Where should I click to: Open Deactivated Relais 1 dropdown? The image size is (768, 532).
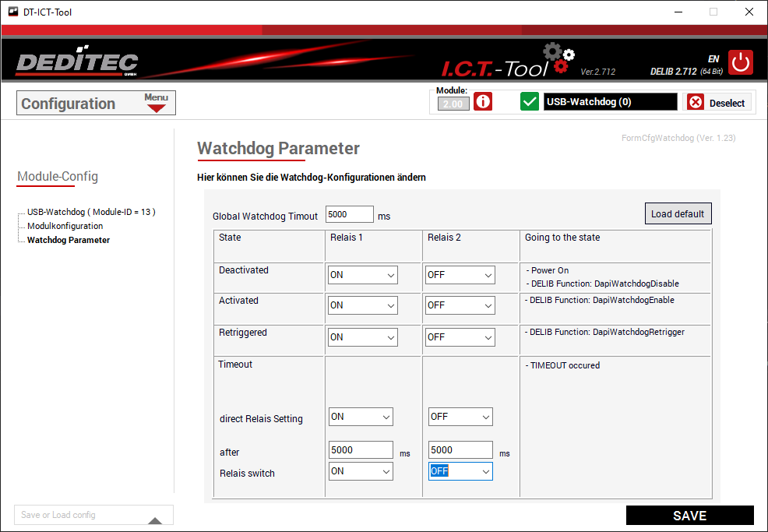pyautogui.click(x=362, y=275)
